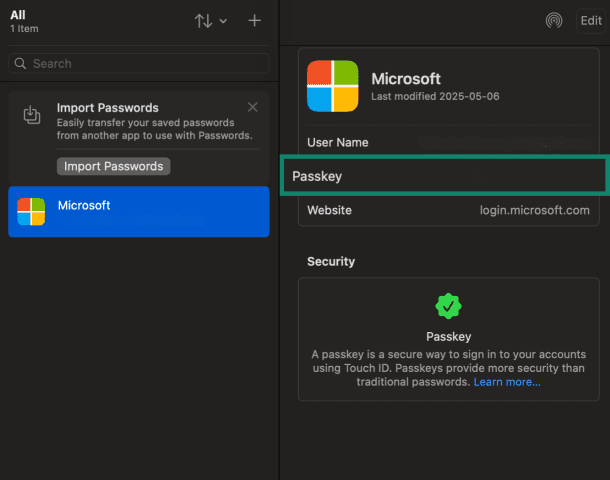Click the Passkey heading in Security card
This screenshot has height=480, width=610.
coord(449,336)
